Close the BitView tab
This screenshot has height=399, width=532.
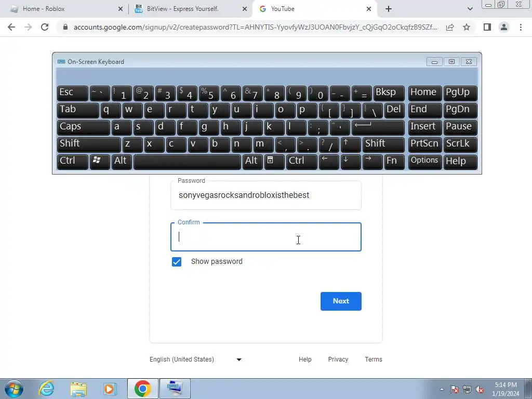click(245, 9)
